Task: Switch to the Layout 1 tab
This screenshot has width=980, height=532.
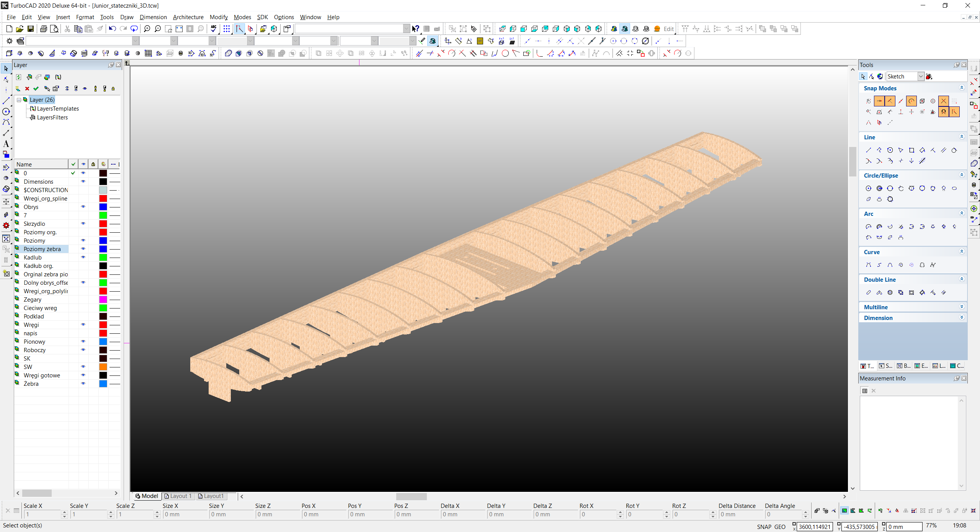Action: point(178,496)
